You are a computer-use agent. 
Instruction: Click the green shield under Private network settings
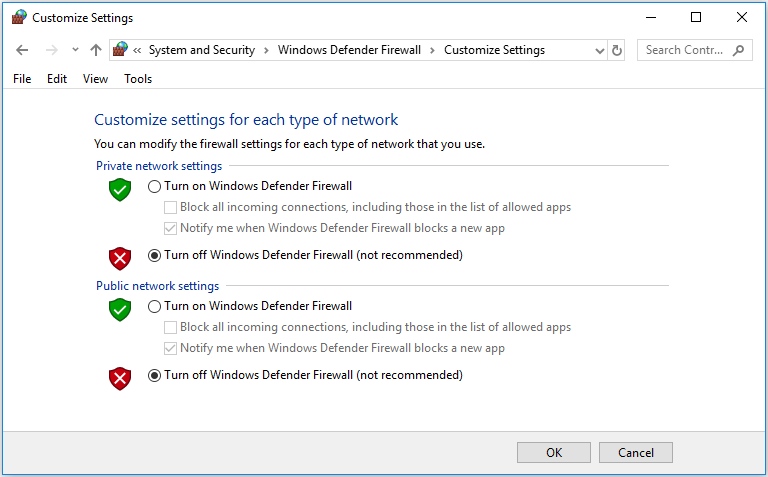pos(120,189)
